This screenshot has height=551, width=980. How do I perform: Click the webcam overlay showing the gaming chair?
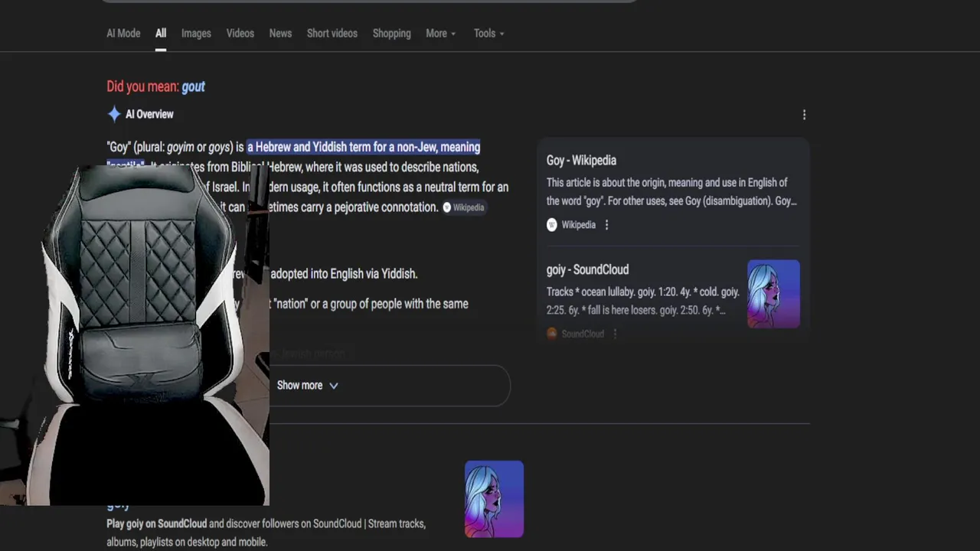pos(135,334)
